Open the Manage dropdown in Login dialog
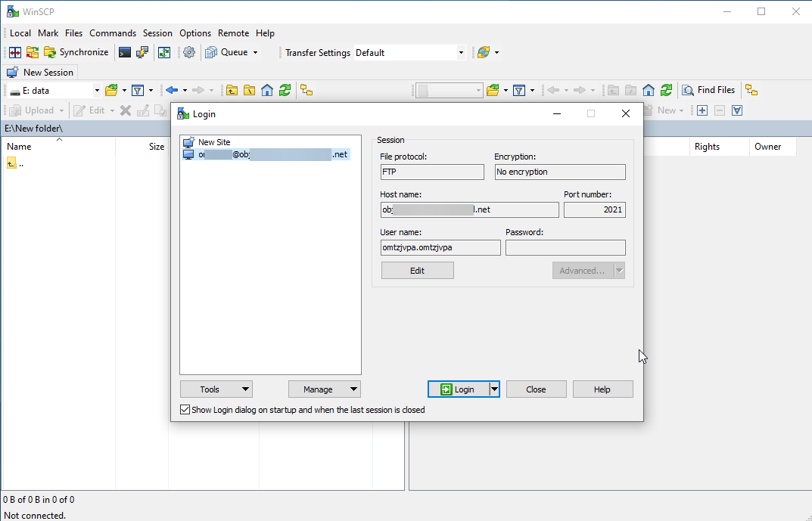 pyautogui.click(x=325, y=389)
